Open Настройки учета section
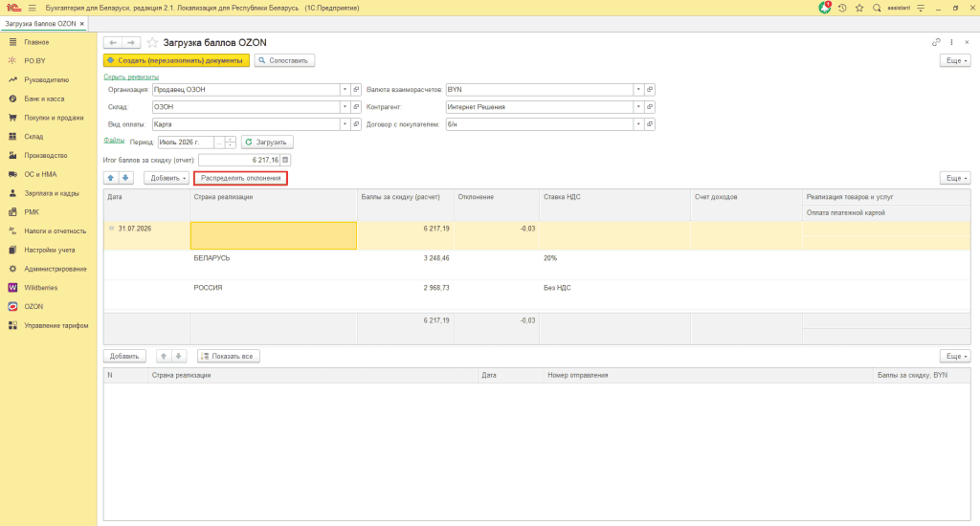 (x=50, y=250)
